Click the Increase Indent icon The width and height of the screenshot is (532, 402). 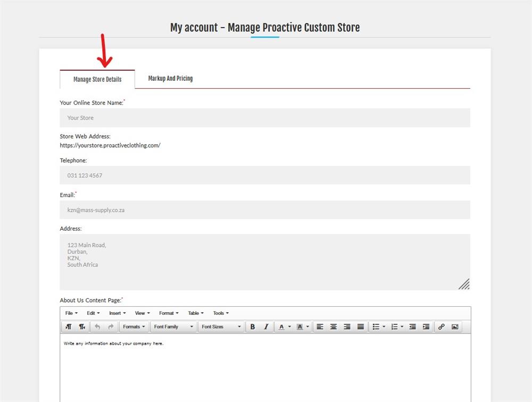426,326
